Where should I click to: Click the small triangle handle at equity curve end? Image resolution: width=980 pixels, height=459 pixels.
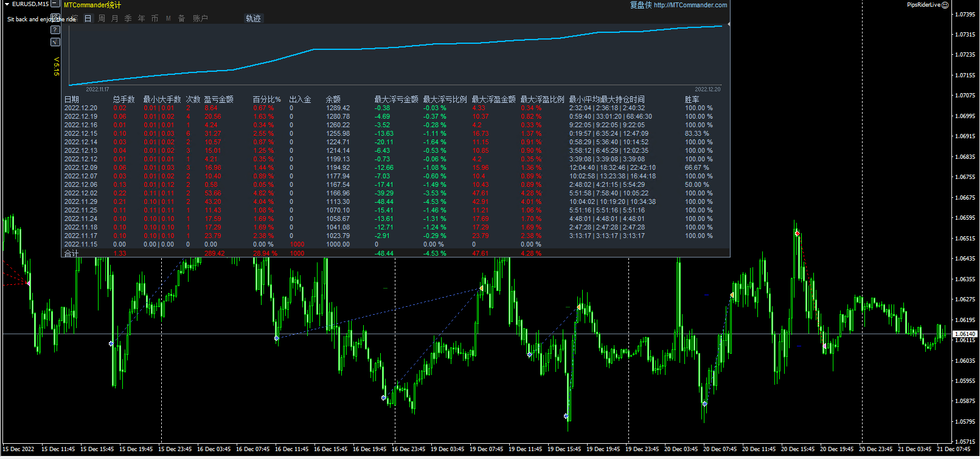[x=728, y=24]
